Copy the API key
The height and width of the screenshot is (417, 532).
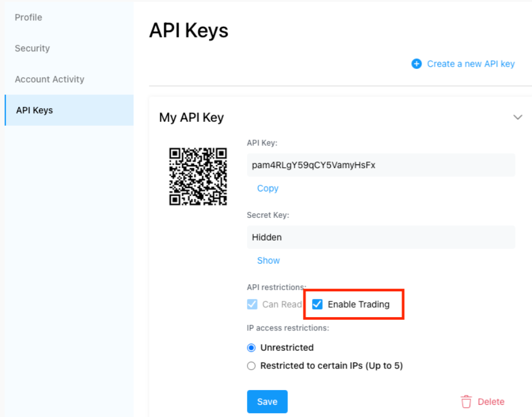click(268, 188)
